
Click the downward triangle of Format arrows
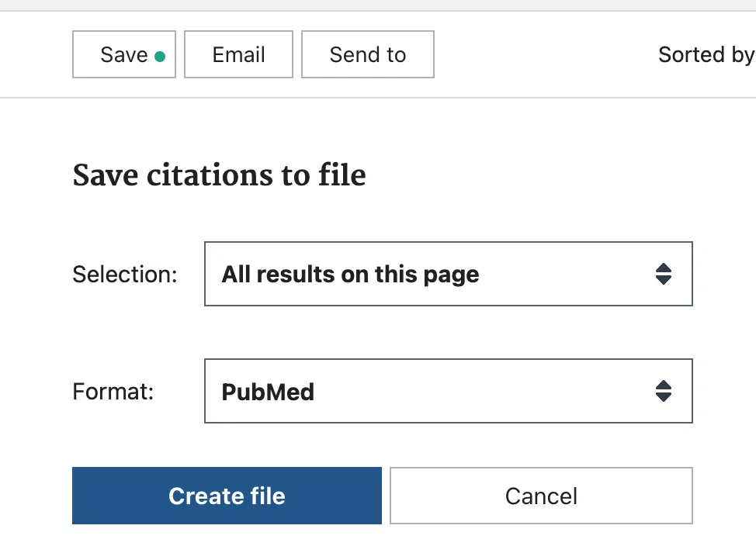664,397
